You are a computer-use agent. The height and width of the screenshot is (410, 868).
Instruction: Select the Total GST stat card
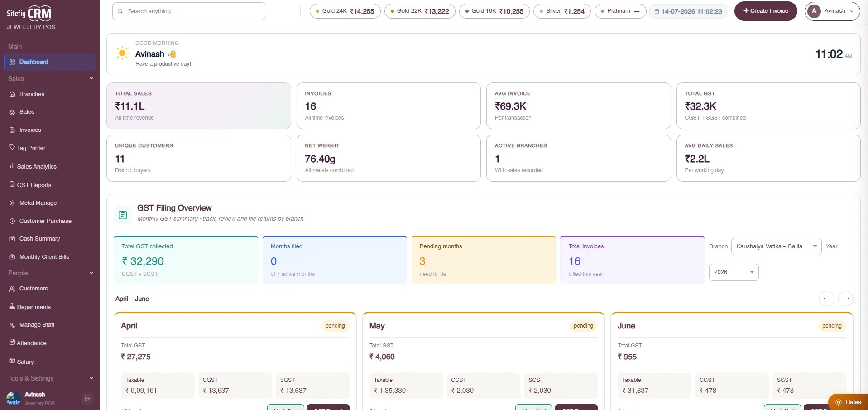[x=768, y=106]
